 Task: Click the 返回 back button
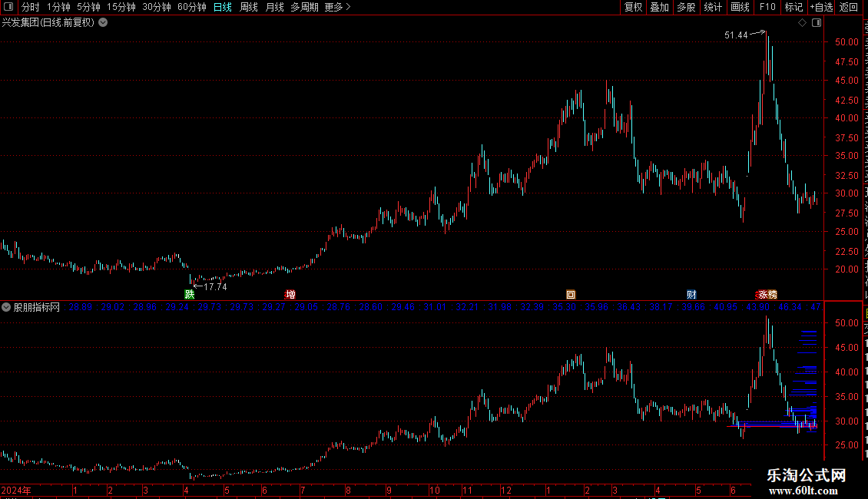click(848, 7)
